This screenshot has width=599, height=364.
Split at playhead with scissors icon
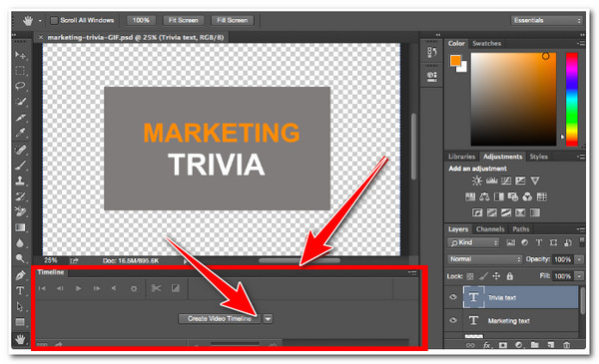[156, 288]
